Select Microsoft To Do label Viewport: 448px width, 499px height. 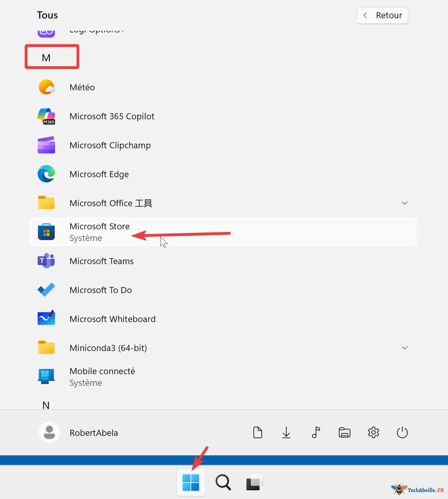101,290
